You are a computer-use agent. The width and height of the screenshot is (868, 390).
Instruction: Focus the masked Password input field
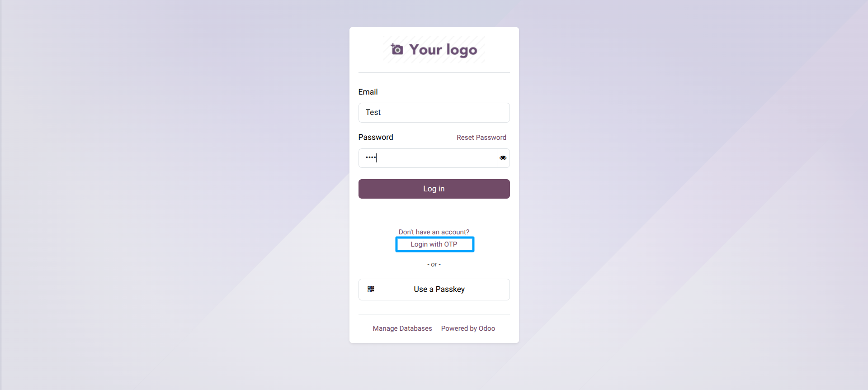pos(428,158)
